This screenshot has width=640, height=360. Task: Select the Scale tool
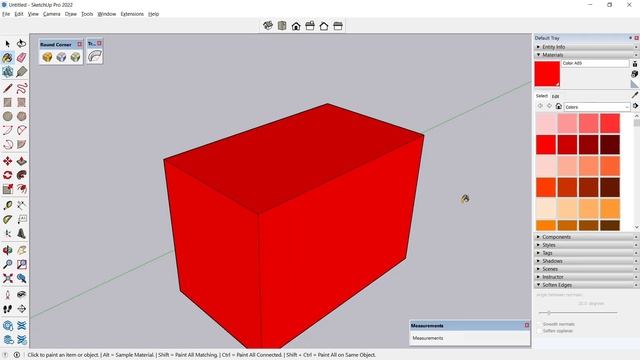[7, 189]
